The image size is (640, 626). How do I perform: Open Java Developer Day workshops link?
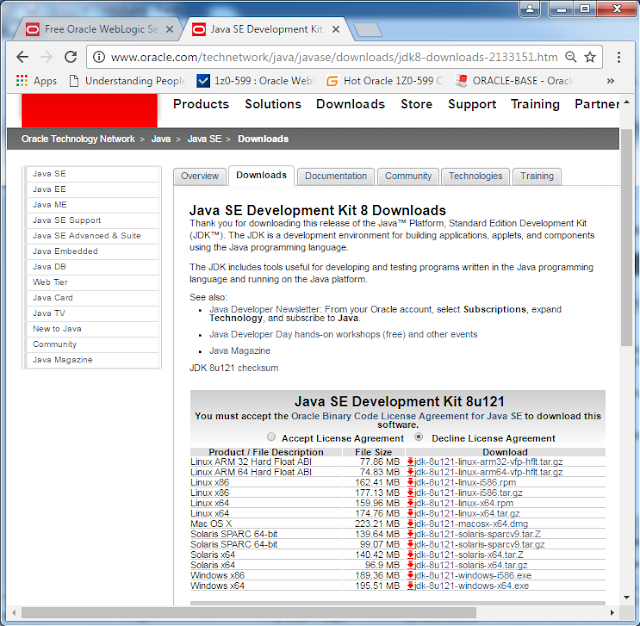(x=343, y=334)
